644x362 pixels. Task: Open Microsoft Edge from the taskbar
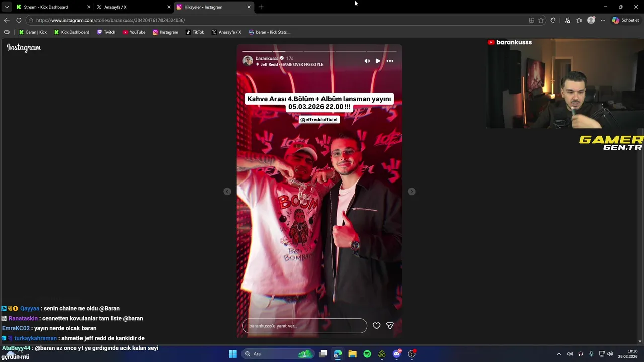click(x=338, y=354)
